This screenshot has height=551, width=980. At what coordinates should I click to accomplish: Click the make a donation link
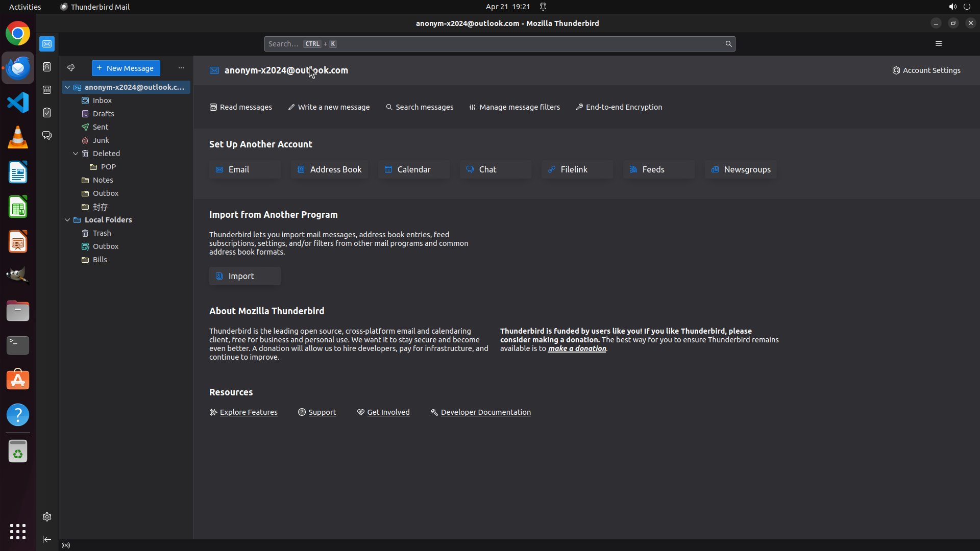coord(577,348)
